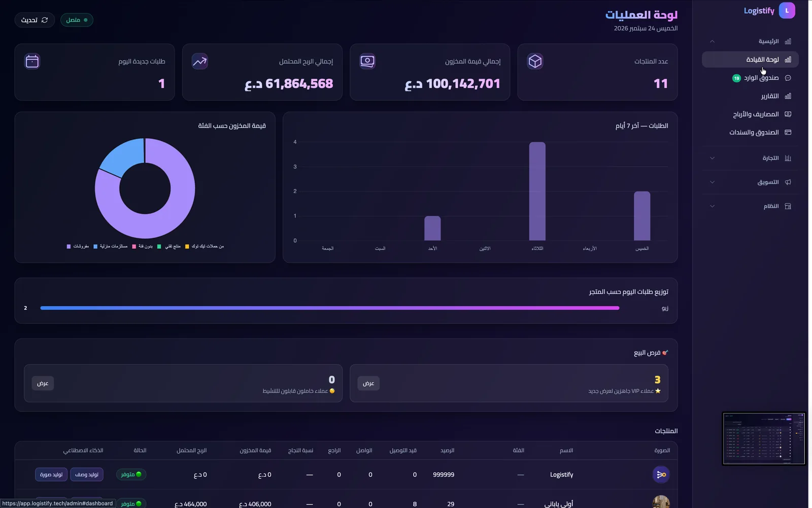Click the Logistify product image icon in table
Screen dimensions: 812x508
click(661, 474)
